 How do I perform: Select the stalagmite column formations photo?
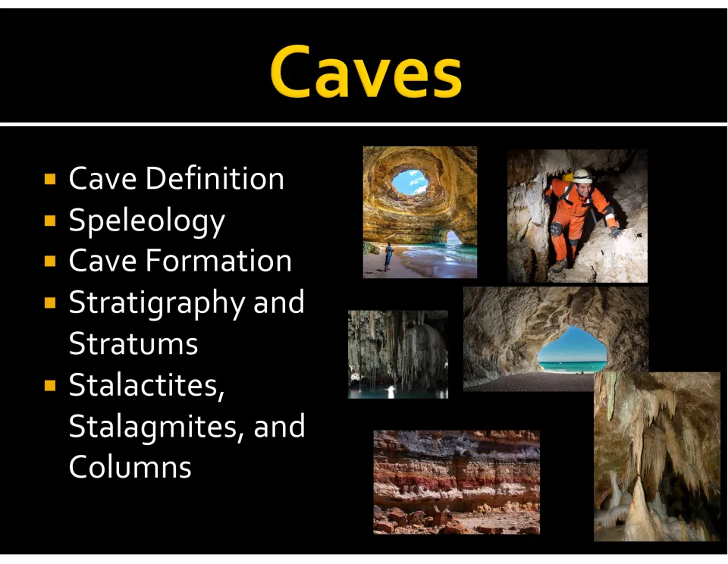point(657,456)
